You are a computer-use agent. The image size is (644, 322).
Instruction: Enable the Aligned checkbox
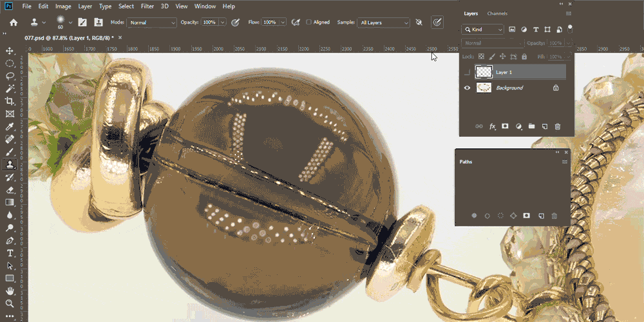[309, 23]
